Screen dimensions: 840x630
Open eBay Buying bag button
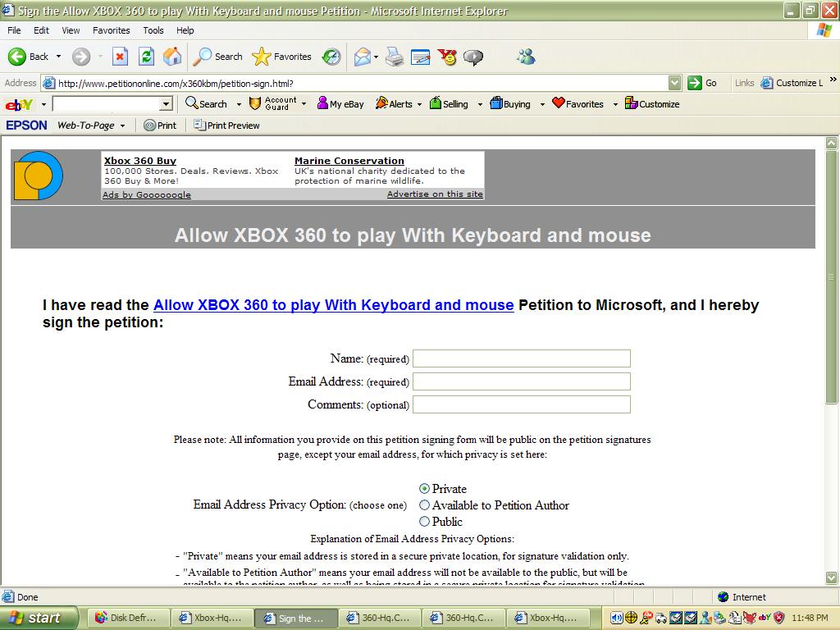[510, 104]
